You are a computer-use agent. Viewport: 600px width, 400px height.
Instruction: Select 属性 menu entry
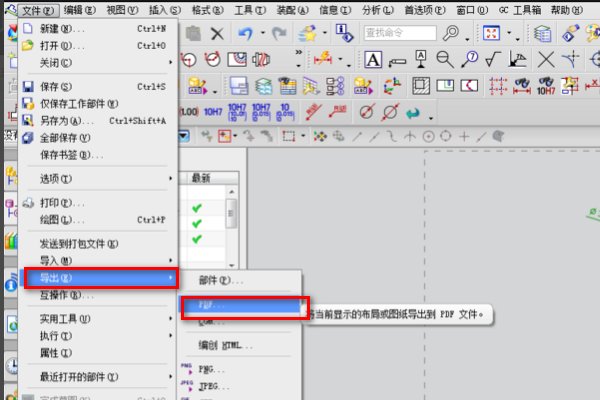[x=96, y=353]
